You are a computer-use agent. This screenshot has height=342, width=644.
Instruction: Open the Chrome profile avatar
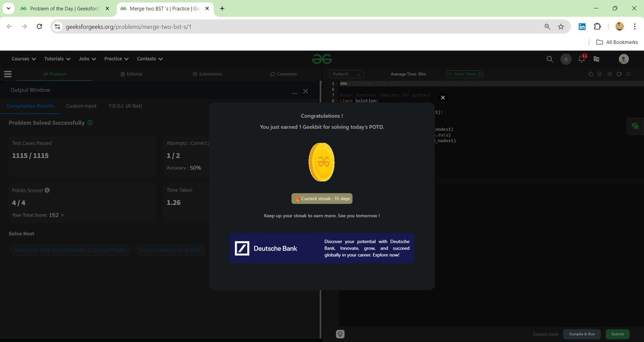619,26
